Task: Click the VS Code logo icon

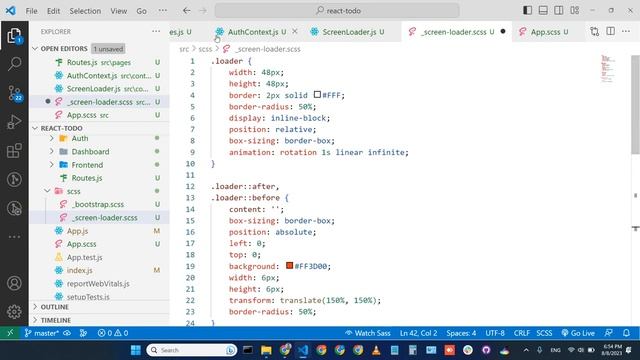Action: [x=11, y=11]
